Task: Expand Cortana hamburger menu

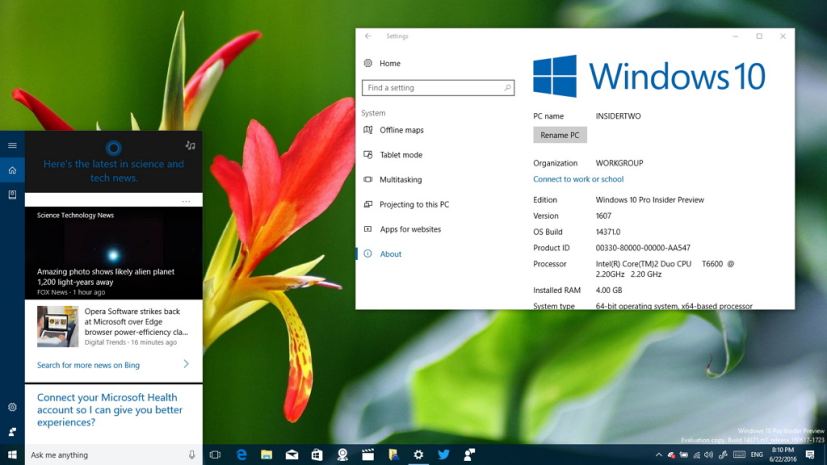Action: [12, 146]
